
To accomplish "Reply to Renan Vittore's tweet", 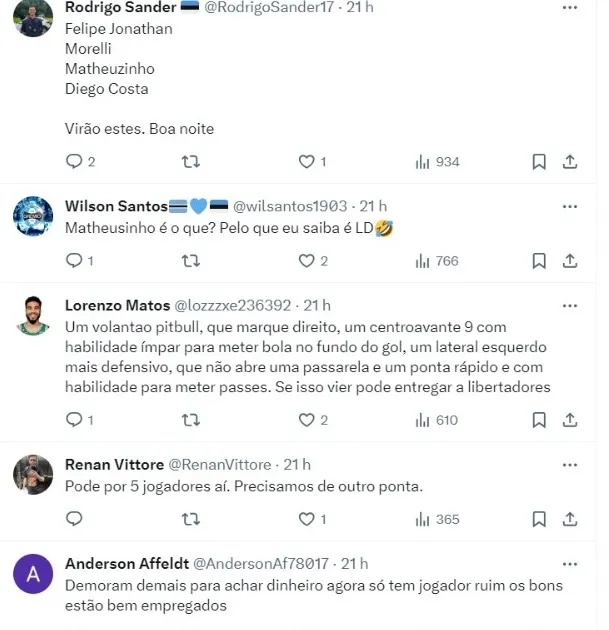I will (x=73, y=519).
